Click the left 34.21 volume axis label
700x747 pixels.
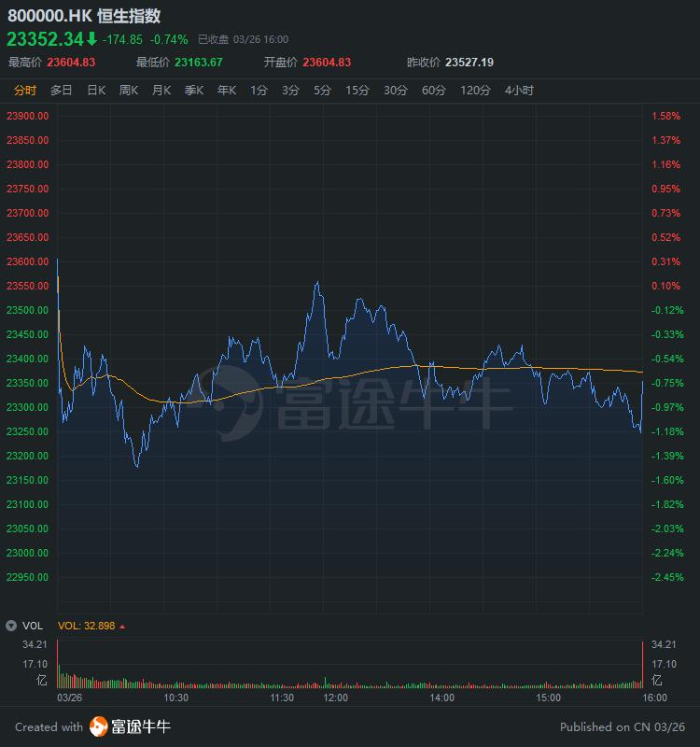[x=35, y=644]
